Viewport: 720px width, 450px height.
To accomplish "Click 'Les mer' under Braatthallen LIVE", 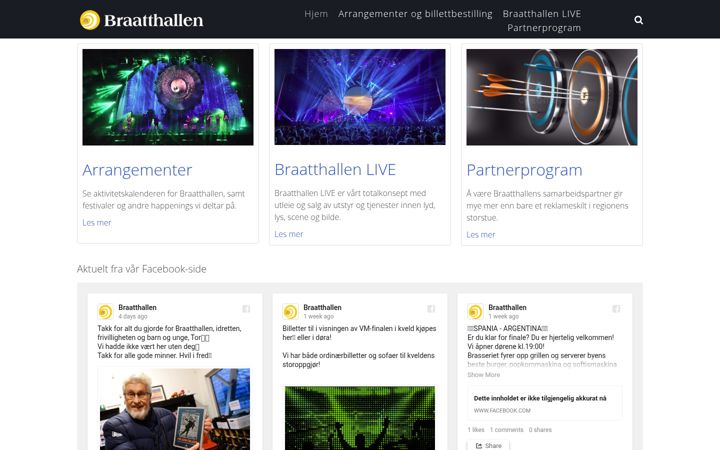I will (x=288, y=234).
